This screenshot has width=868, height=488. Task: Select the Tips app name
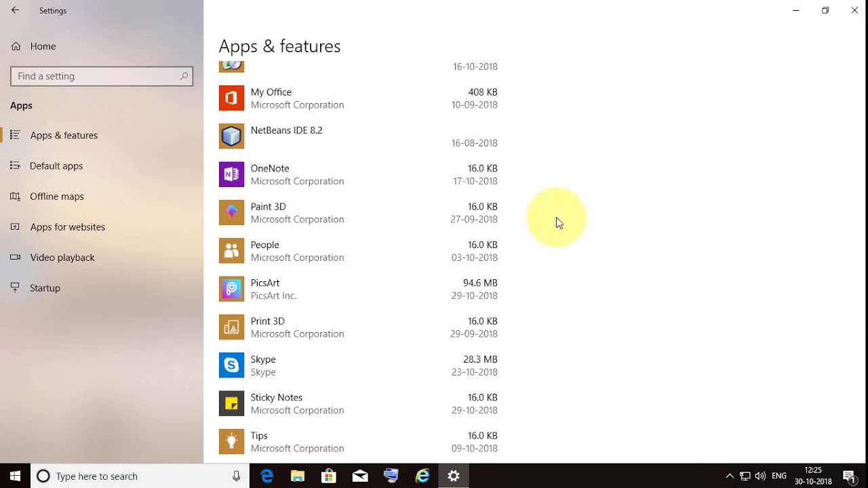pos(259,435)
